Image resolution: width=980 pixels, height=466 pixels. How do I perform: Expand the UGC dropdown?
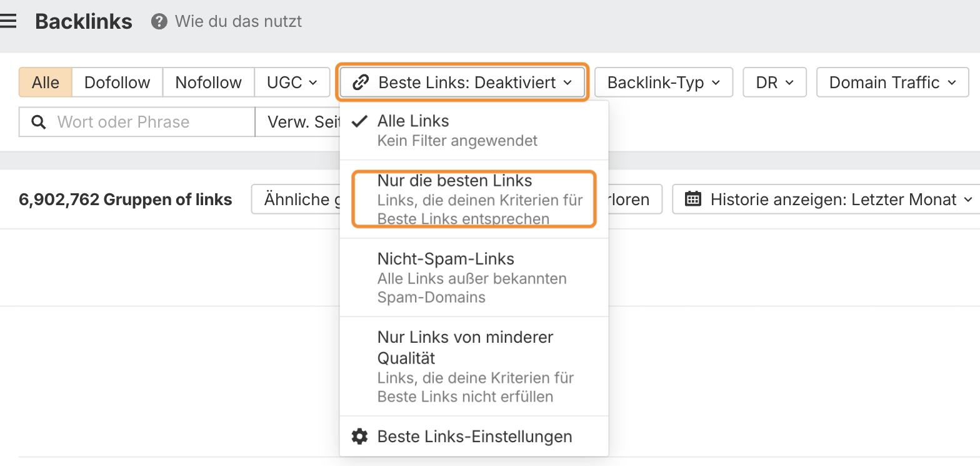[x=292, y=83]
